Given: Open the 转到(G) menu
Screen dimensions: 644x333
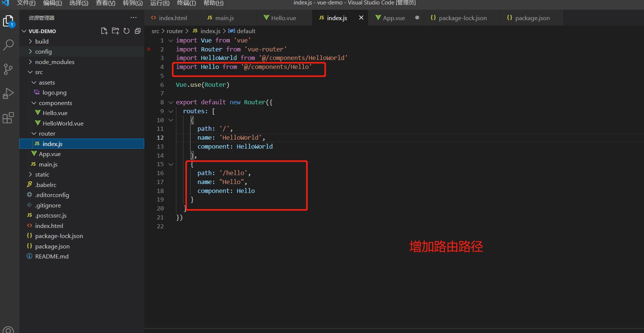Looking at the screenshot, I should 133,3.
